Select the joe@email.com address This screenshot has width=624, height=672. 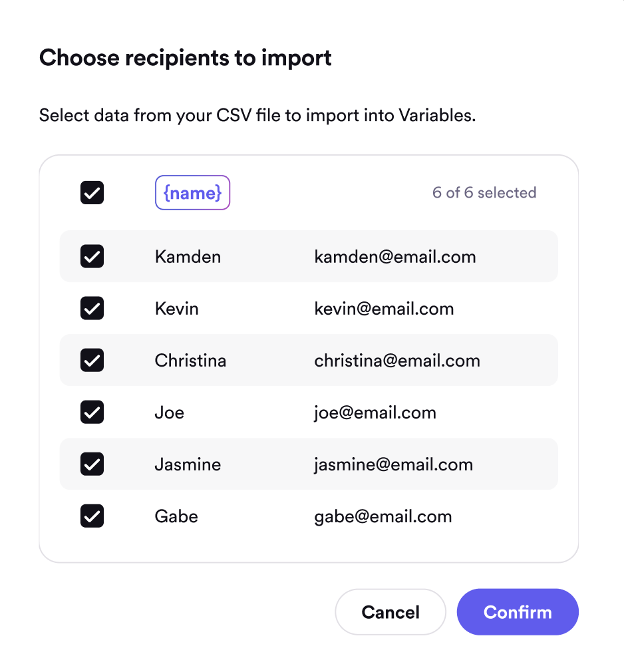tap(375, 413)
